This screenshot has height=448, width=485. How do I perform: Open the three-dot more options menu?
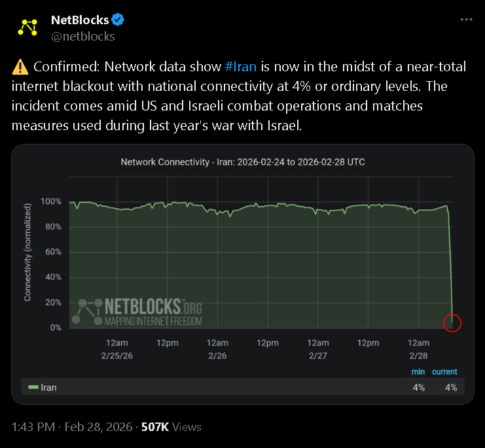pyautogui.click(x=466, y=20)
